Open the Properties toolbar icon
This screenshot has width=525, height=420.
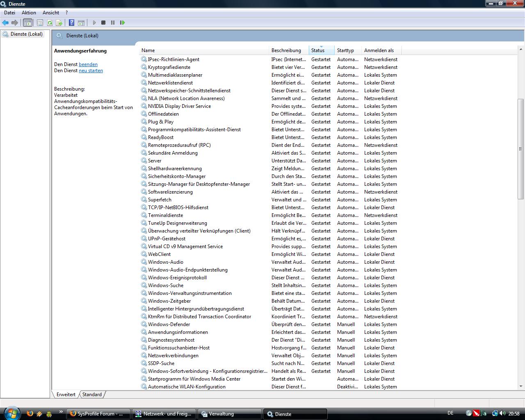click(40, 23)
